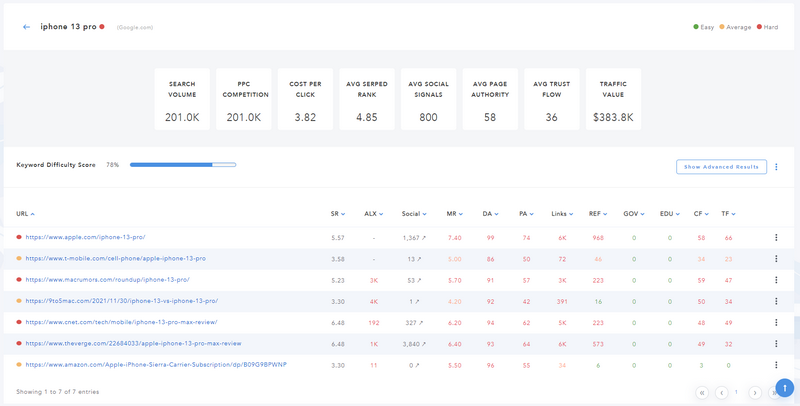This screenshot has width=800, height=406.
Task: Open kebab menu for 9to5mac.com row
Action: pos(776,301)
